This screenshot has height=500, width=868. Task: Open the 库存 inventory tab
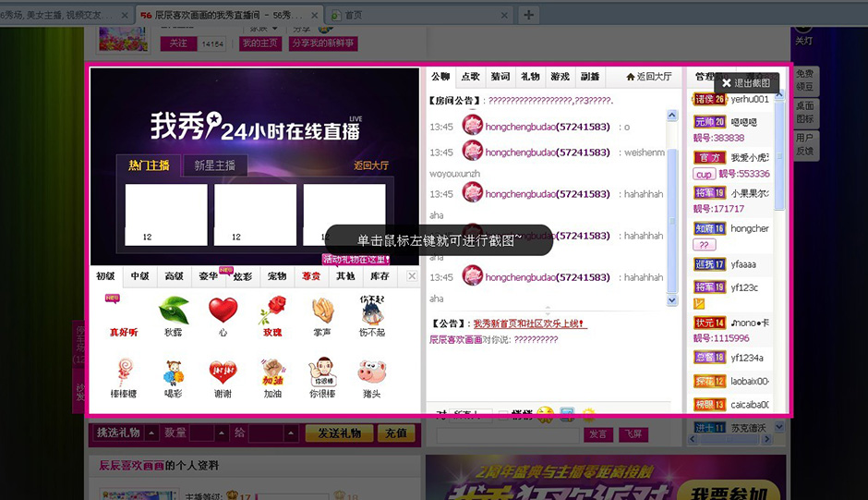click(380, 276)
